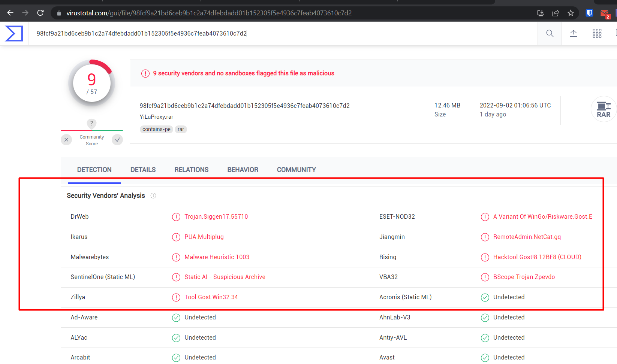Click the install app icon in the address bar
This screenshot has height=364, width=617.
click(x=541, y=13)
